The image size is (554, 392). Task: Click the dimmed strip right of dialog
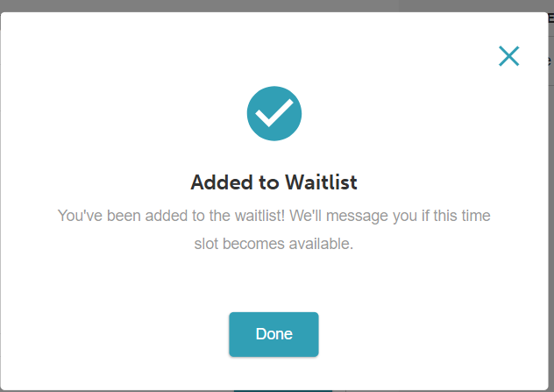551,212
